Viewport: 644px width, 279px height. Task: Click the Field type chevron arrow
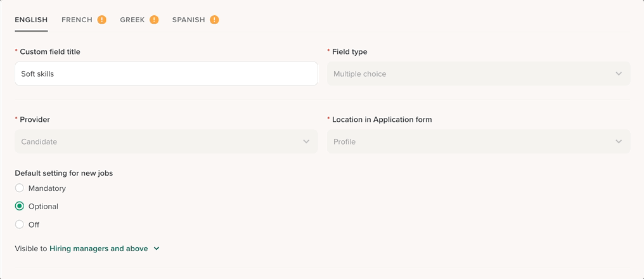[x=619, y=74]
